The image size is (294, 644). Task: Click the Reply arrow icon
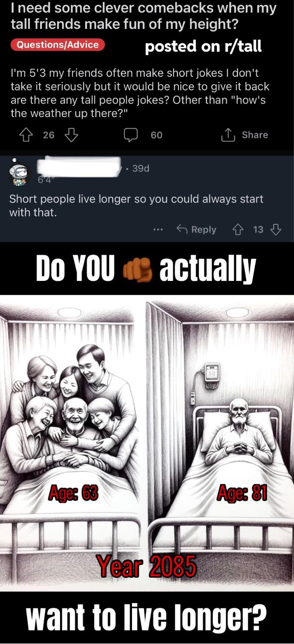pos(182,229)
